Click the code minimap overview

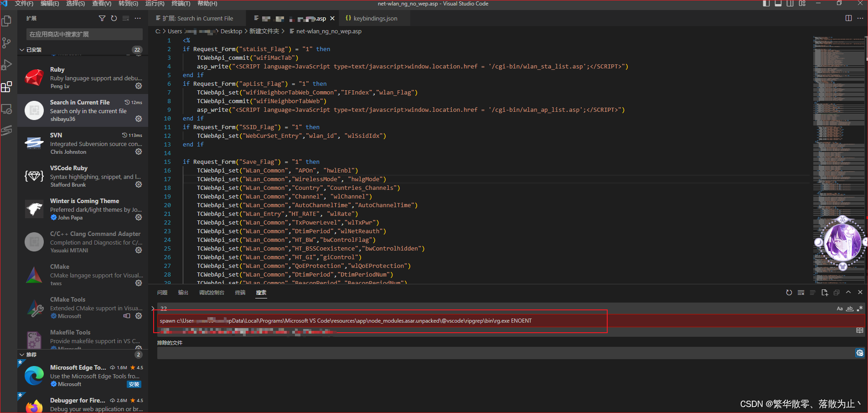[839, 160]
